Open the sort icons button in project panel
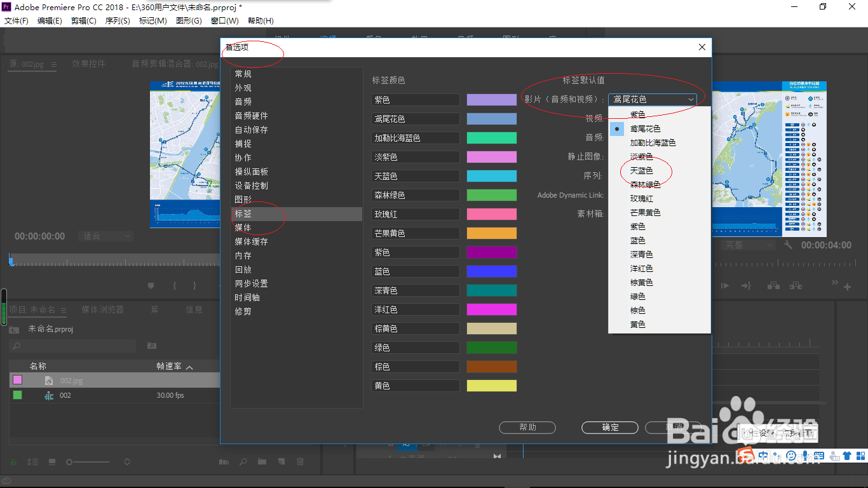868x488 pixels. pos(127,462)
